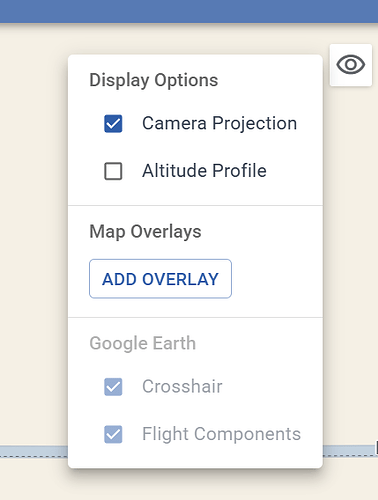
Task: Click the Altitude Profile label text
Action: pos(204,171)
